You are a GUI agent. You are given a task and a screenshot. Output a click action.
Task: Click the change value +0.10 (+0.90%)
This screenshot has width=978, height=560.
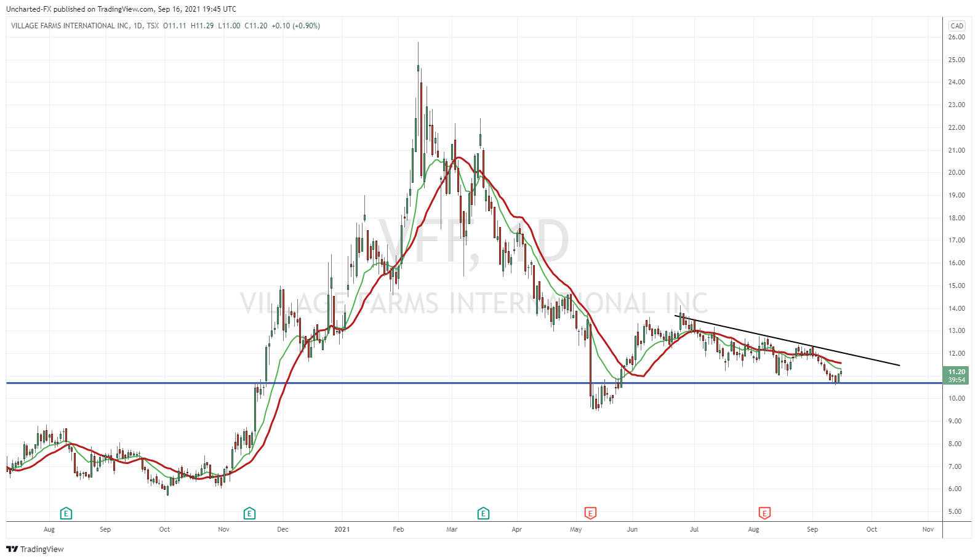[296, 26]
